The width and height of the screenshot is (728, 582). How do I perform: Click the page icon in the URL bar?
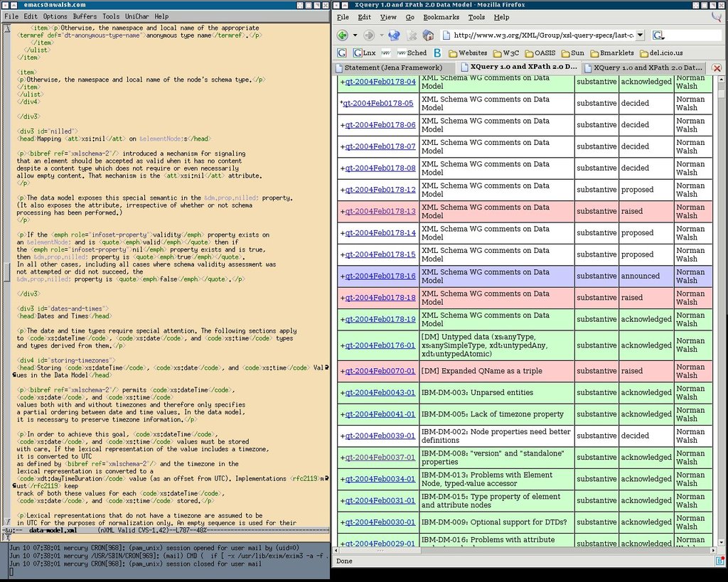click(x=446, y=36)
